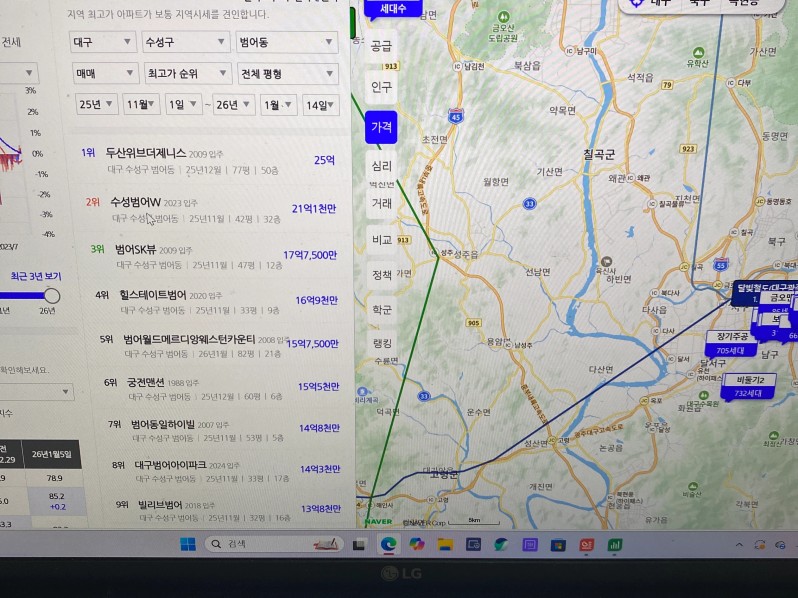The width and height of the screenshot is (798, 598).
Task: Select the 공급 map tab
Action: tap(382, 46)
